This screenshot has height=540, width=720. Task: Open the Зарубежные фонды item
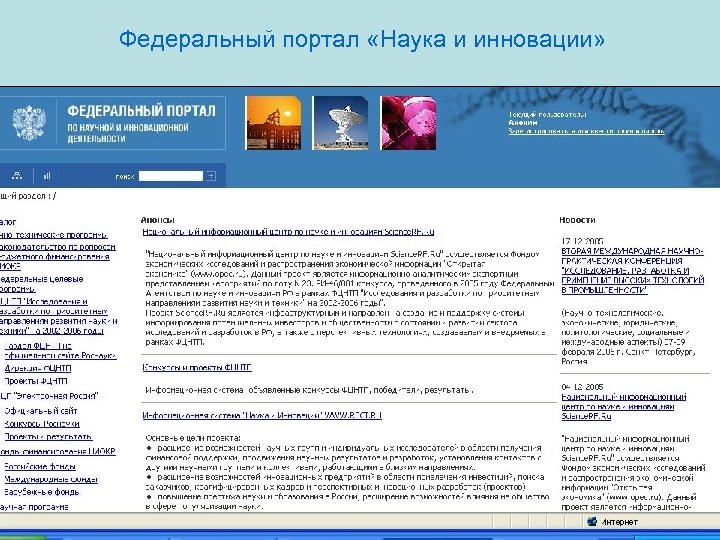[x=42, y=492]
